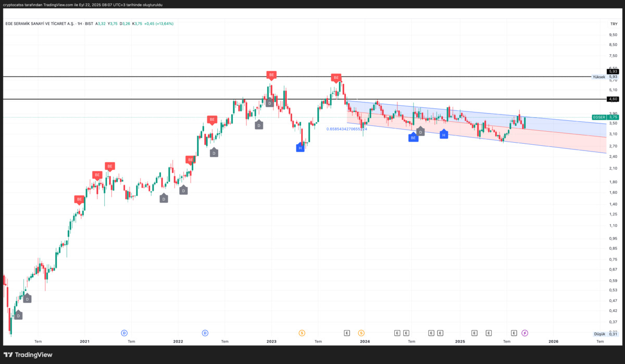Click the EGE SERAMİK symbol title
This screenshot has height=364, width=625.
(x=40, y=23)
